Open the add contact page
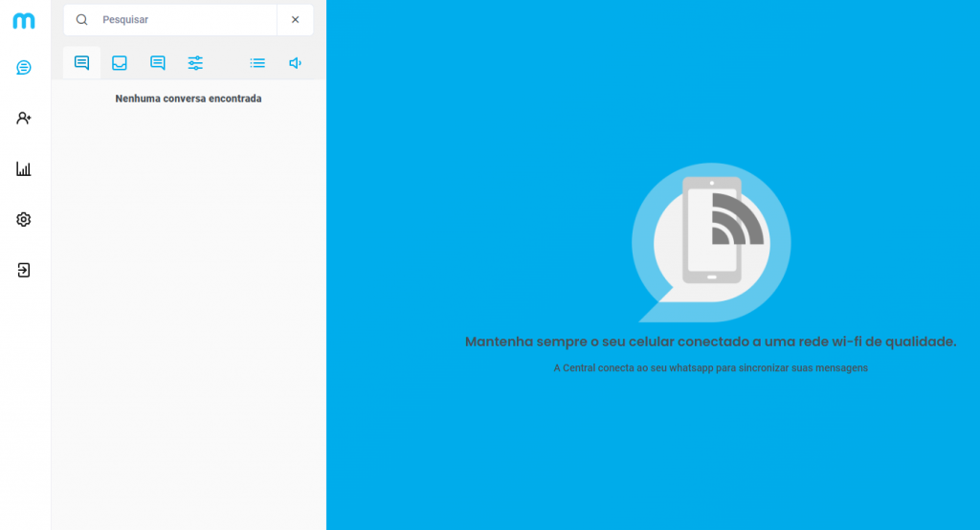Screen dimensions: 980x530 [24, 118]
